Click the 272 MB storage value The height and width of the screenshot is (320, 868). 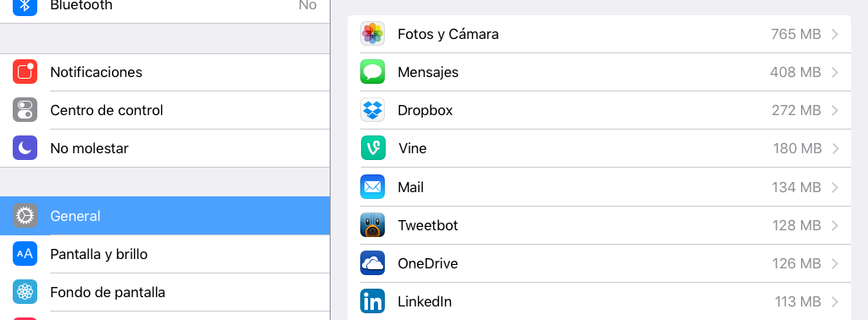796,111
